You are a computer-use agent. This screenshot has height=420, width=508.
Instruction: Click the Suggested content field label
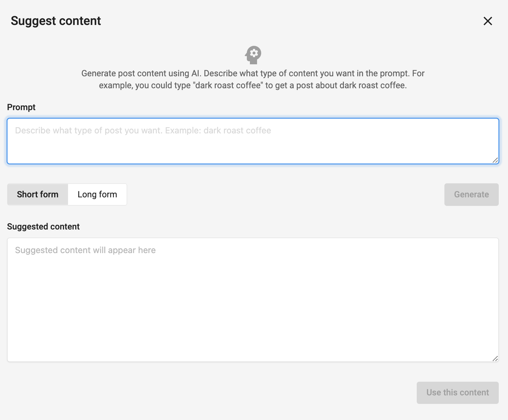43,226
